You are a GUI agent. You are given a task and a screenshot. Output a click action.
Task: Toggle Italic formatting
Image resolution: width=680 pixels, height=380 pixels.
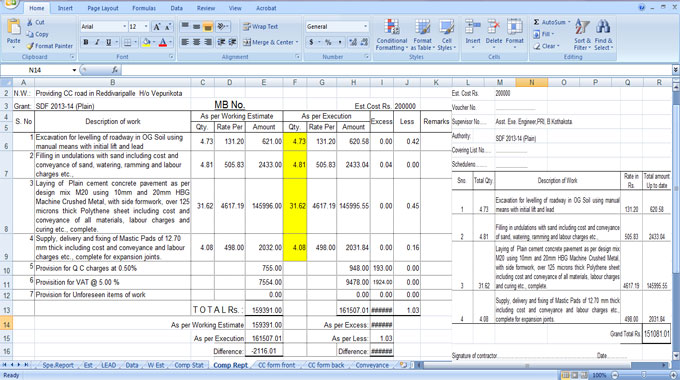point(97,42)
